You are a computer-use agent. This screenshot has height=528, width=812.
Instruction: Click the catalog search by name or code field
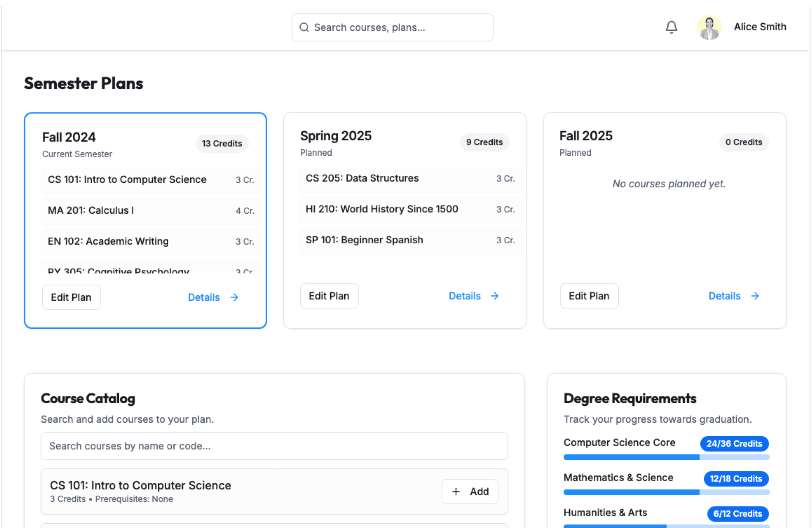click(274, 446)
